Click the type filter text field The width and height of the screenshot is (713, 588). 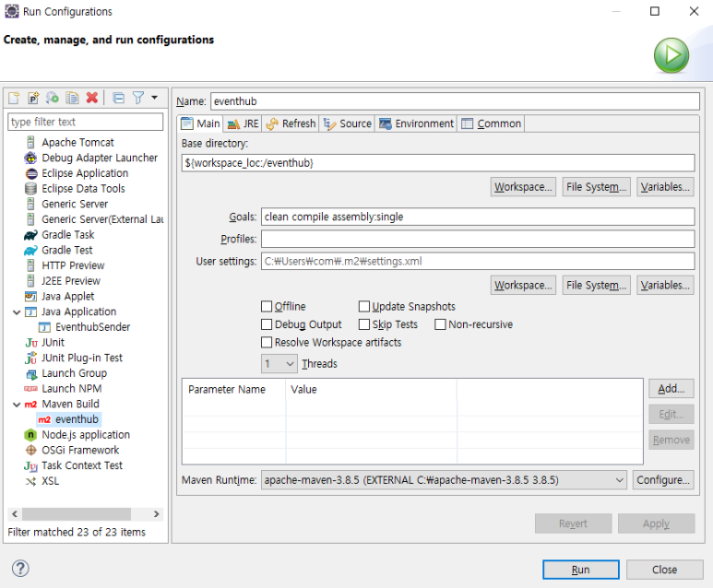[x=86, y=122]
